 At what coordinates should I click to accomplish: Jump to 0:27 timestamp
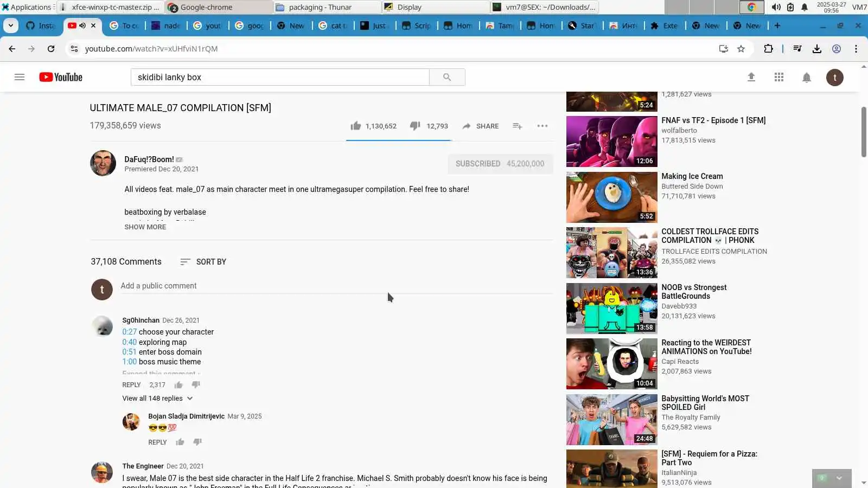point(129,332)
